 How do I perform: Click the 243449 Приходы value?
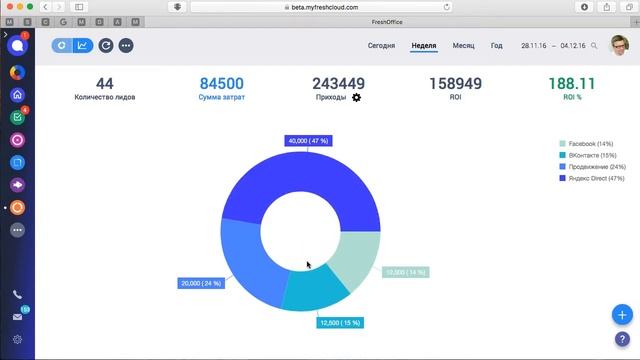click(x=338, y=84)
